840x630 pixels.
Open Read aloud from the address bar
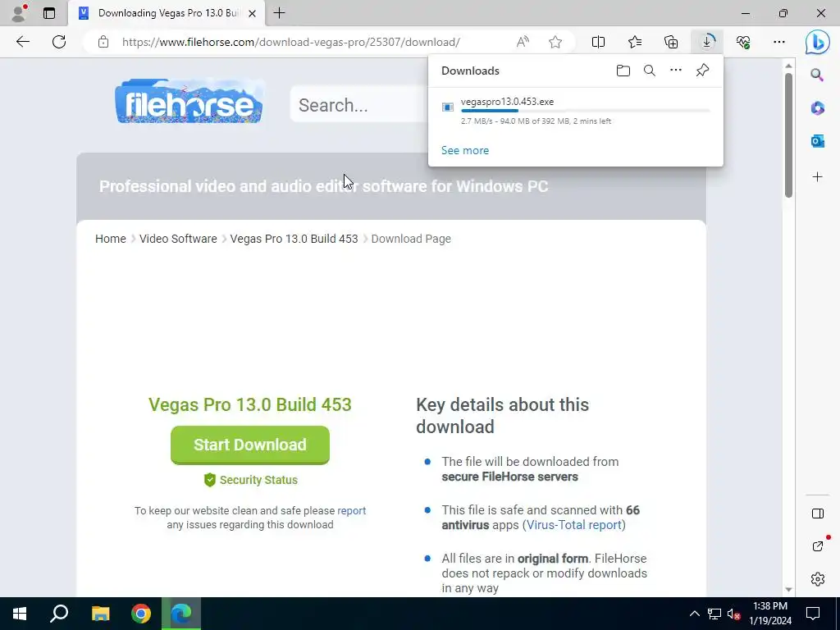click(x=523, y=42)
